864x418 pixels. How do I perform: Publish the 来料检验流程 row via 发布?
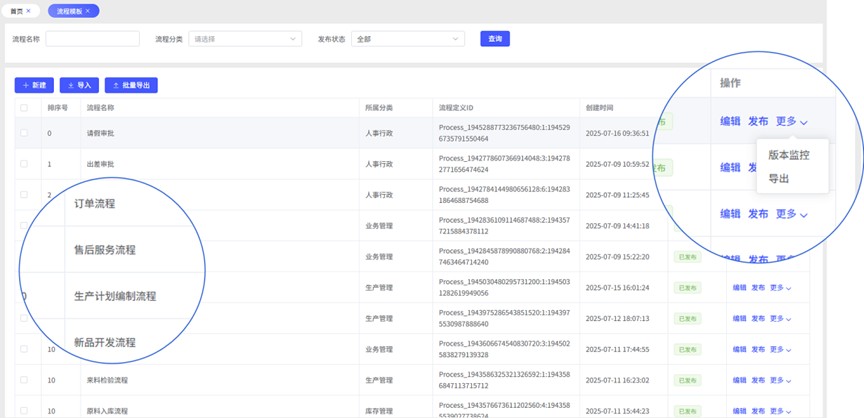tap(758, 380)
